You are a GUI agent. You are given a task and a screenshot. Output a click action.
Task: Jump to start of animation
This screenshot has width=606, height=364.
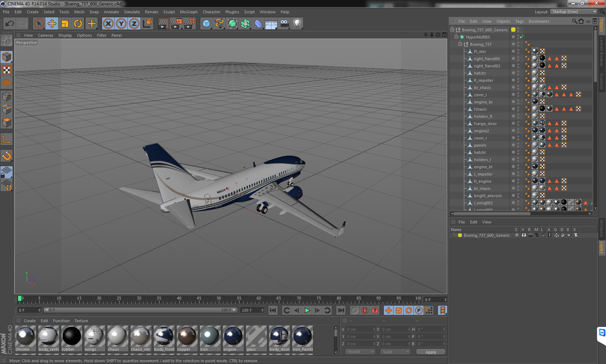pyautogui.click(x=273, y=310)
